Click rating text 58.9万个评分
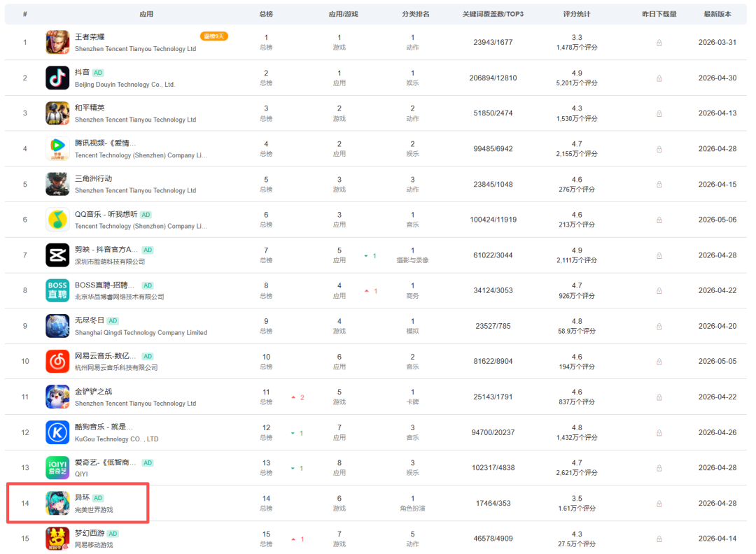Viewport: 756px width, 554px height. click(577, 331)
